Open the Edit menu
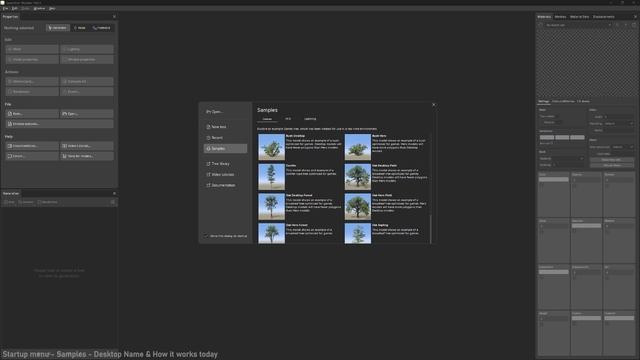Screen dimensions: 640x360 click(15, 8)
